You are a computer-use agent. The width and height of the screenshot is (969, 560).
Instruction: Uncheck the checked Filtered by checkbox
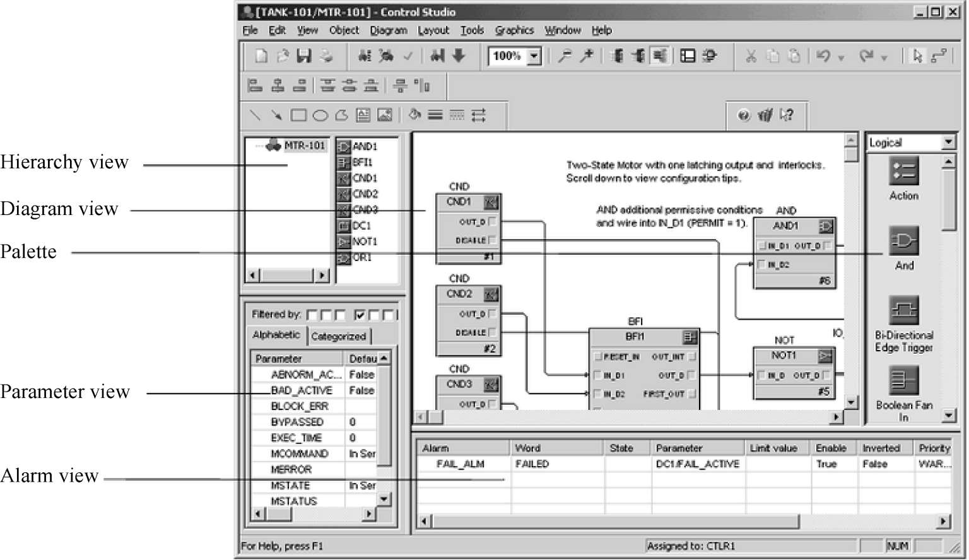[x=360, y=315]
